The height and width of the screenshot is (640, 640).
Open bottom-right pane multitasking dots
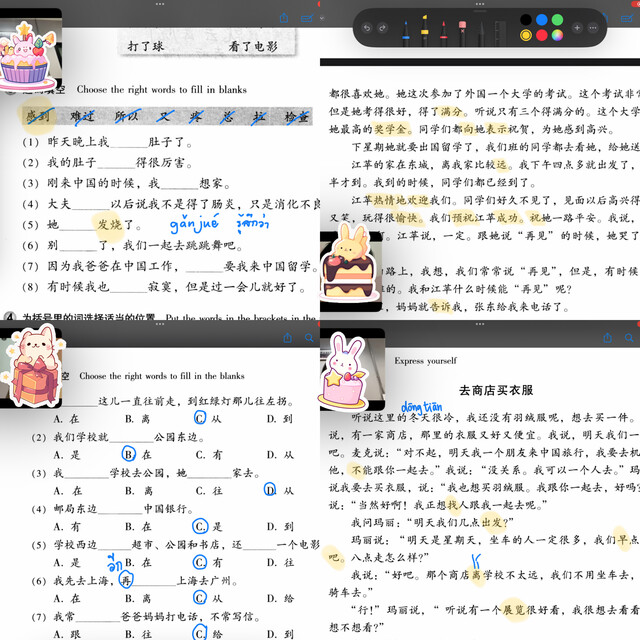pos(480,324)
